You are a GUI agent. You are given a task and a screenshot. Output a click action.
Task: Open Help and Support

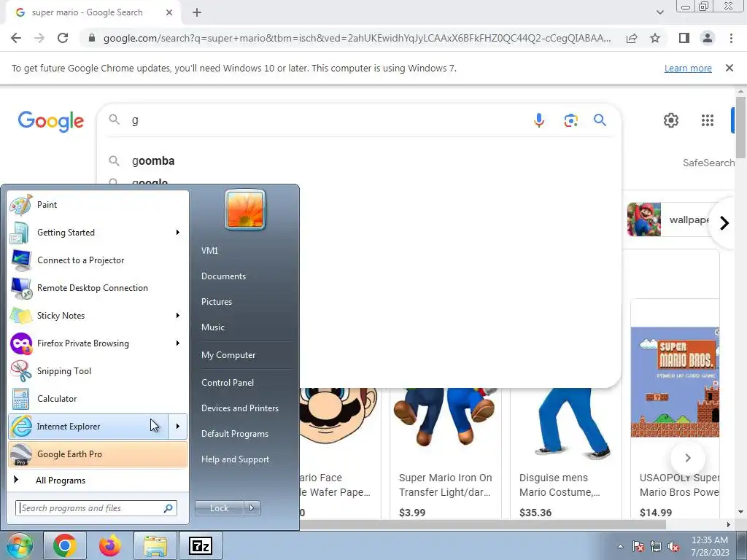[235, 459]
